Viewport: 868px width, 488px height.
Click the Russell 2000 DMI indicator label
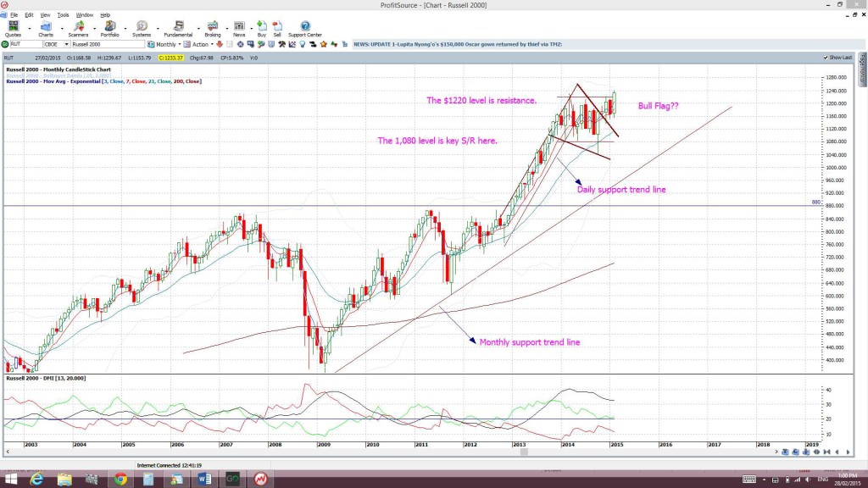[x=46, y=379]
